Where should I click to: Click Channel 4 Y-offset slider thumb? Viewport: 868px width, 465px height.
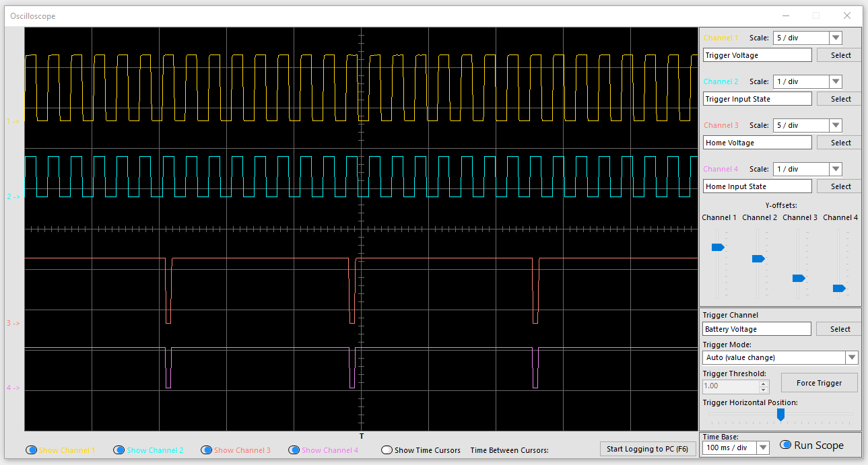pos(839,288)
